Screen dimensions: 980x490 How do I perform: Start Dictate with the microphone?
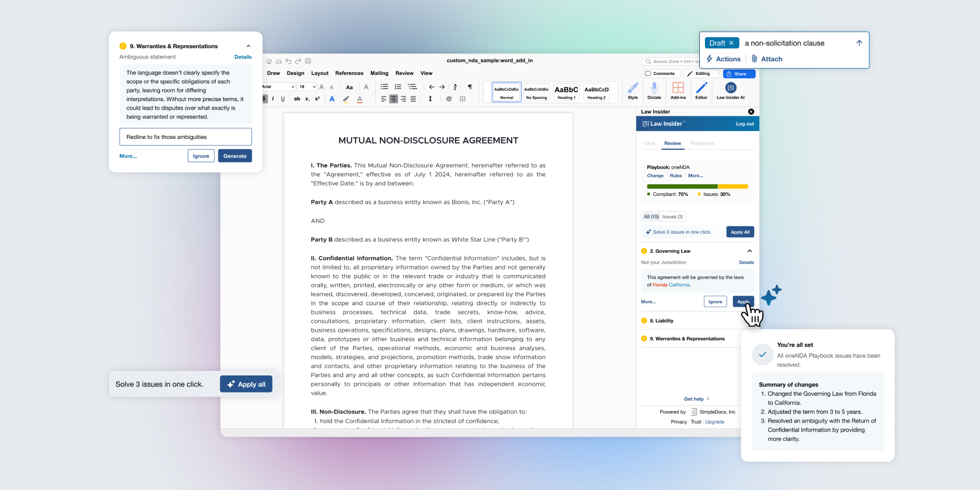point(654,91)
